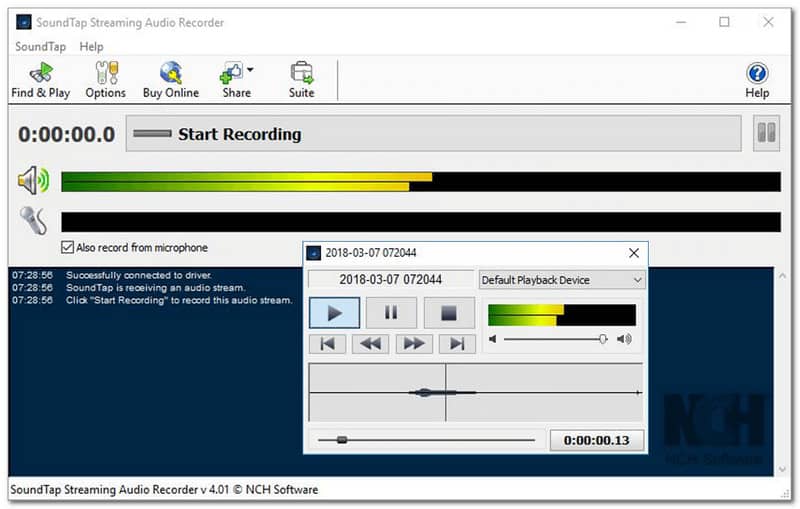Play the 2018-03-07 072044 recording
Image resolution: width=800 pixels, height=509 pixels.
click(x=335, y=313)
